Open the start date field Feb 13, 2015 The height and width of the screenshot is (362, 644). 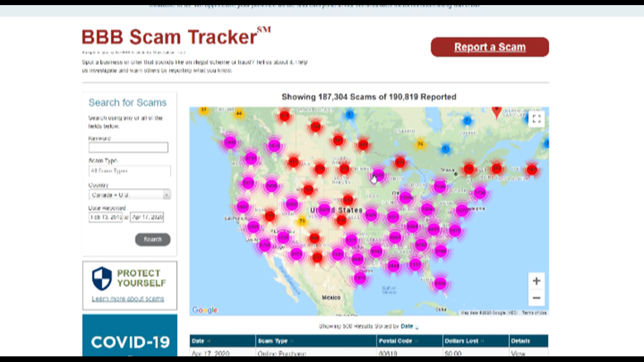(106, 217)
